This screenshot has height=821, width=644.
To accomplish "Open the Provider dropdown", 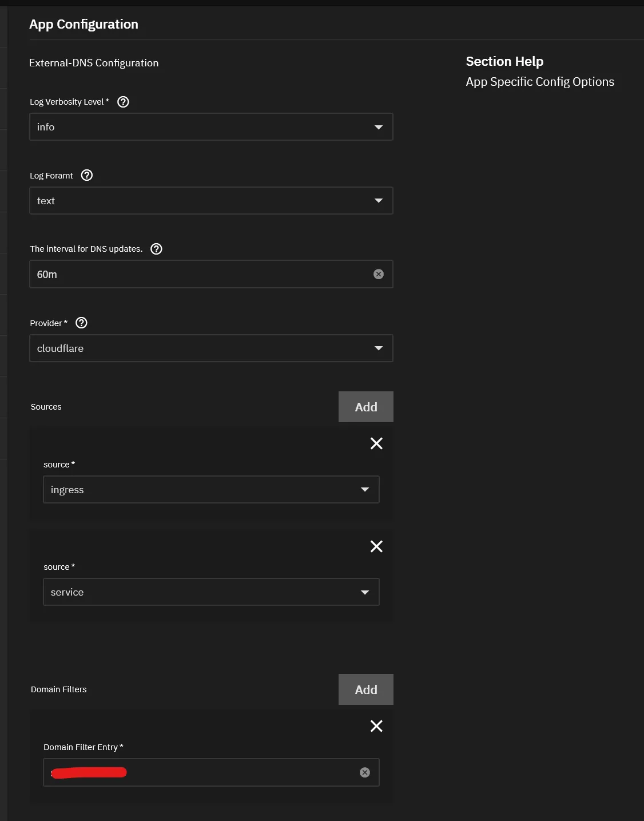I will [x=379, y=348].
